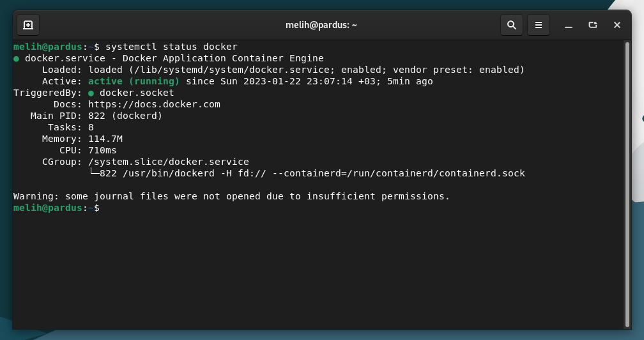644x340 pixels.
Task: Click the CGroup path /system.slice/docker.service
Action: (x=169, y=162)
